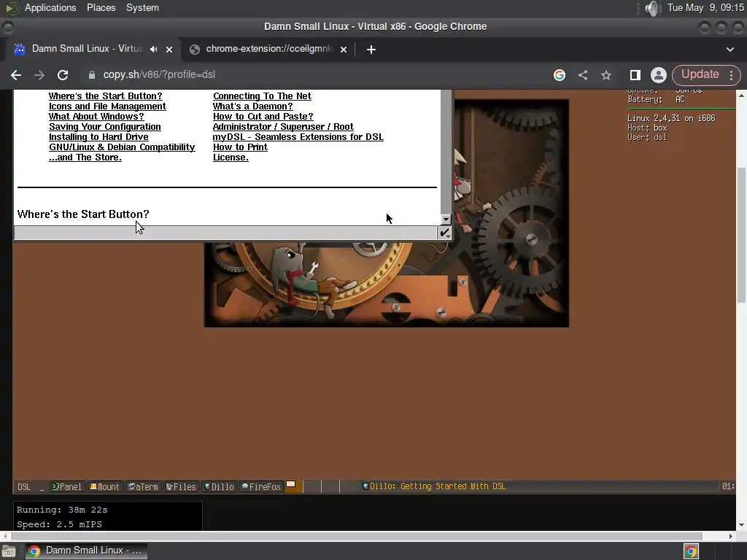Viewport: 747px width, 560px height.
Task: Click the copy.sh address bar
Action: click(x=159, y=75)
